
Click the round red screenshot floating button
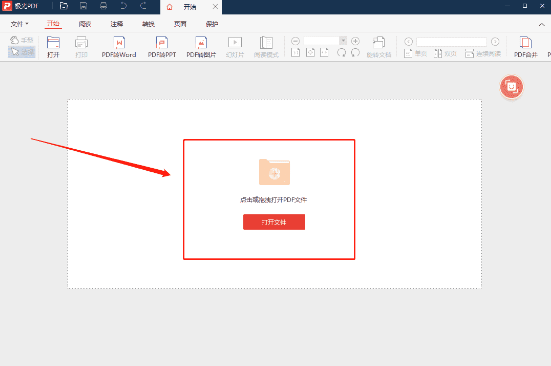[x=511, y=86]
